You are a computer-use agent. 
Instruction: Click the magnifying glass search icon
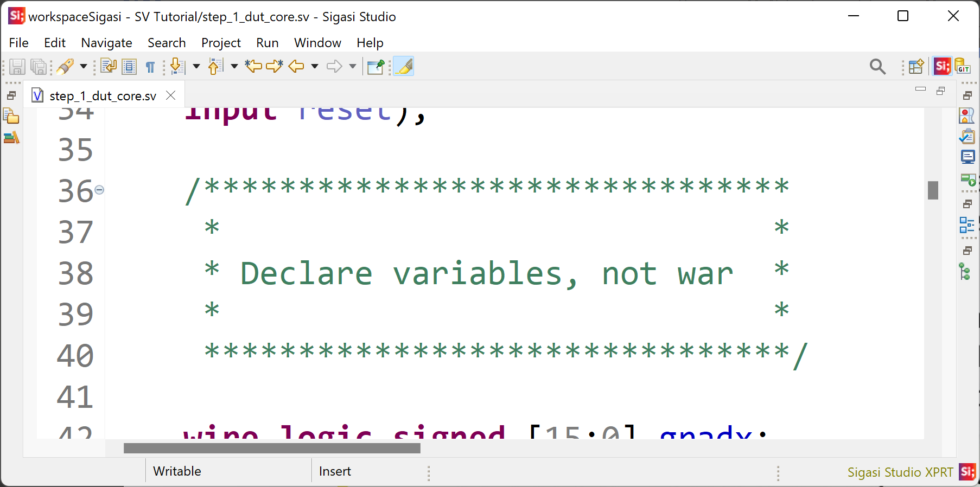coord(877,66)
